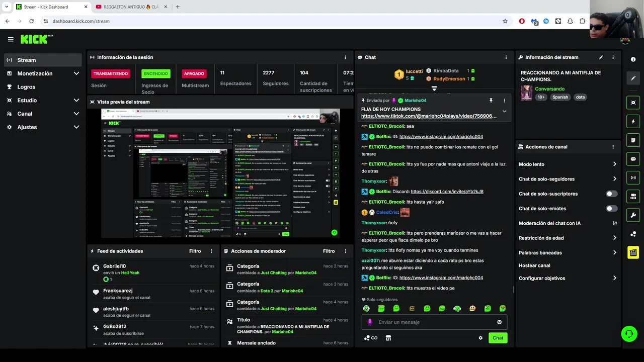Reload the page
This screenshot has height=362, width=644.
click(x=31, y=21)
